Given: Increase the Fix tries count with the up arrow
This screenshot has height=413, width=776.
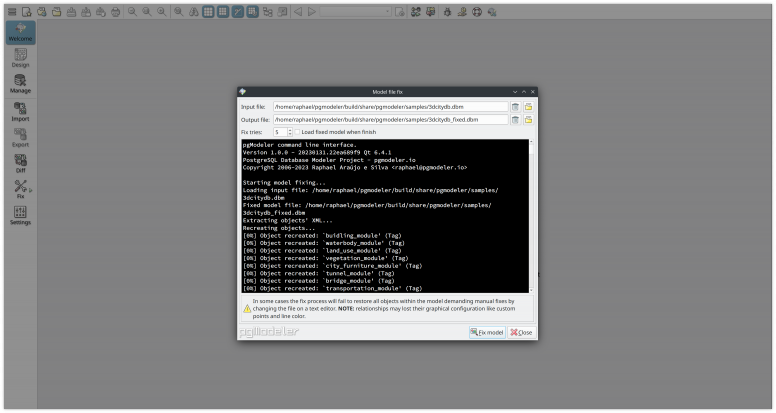Looking at the screenshot, I should pos(290,130).
